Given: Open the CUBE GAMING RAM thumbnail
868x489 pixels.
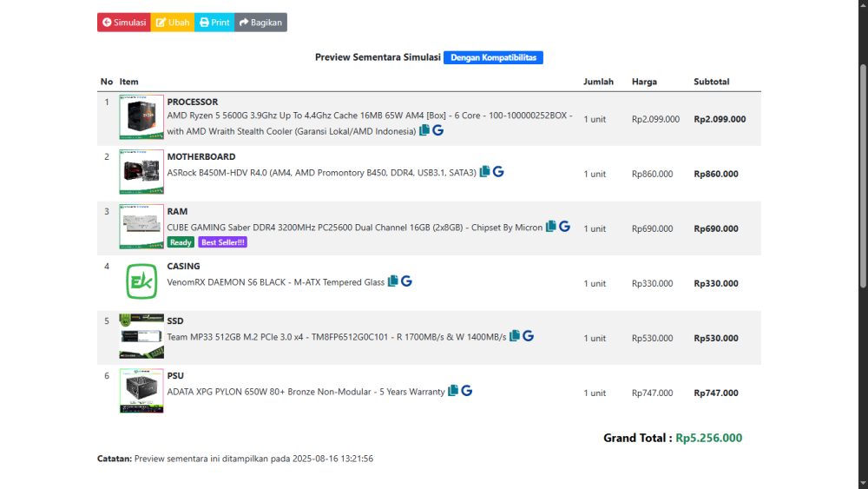Looking at the screenshot, I should (x=141, y=227).
